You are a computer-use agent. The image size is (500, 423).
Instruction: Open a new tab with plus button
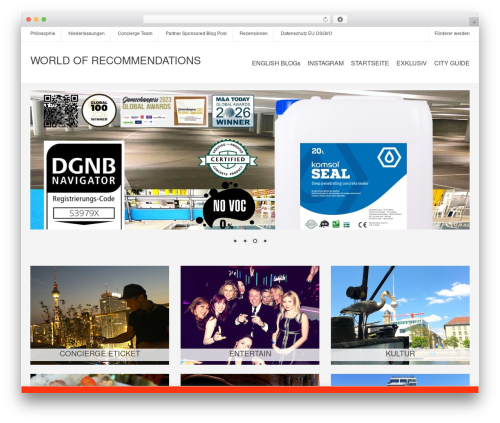coord(474,22)
